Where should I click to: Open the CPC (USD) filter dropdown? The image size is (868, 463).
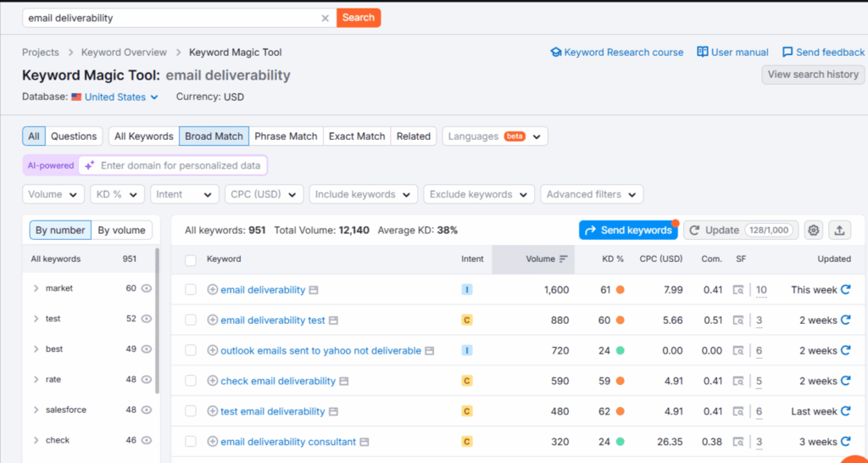pos(264,194)
